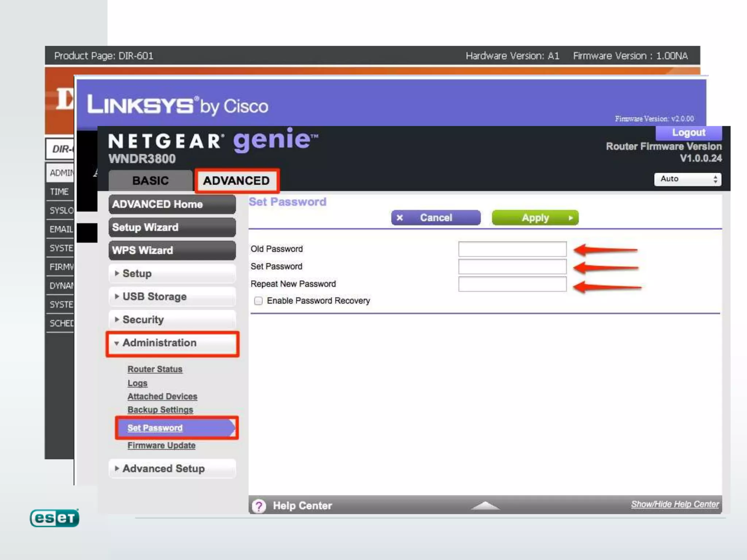Switch to the BASIC tab
This screenshot has width=747, height=560.
150,180
